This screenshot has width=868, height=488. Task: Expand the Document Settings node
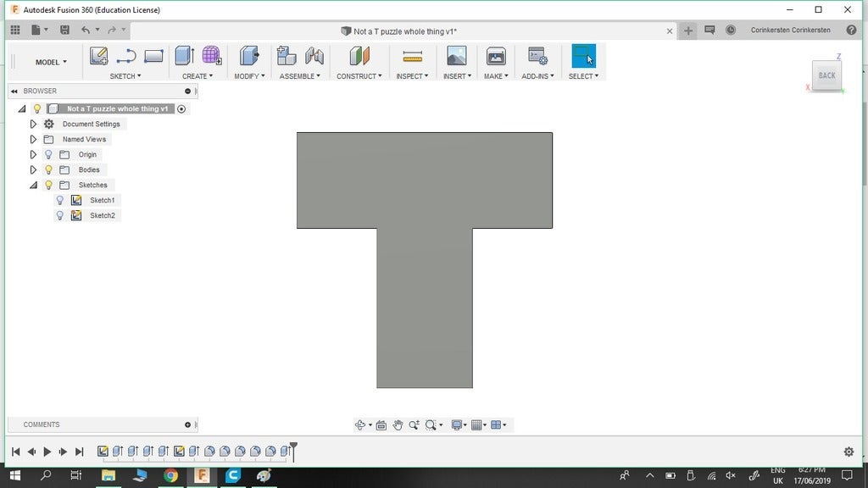click(x=33, y=125)
